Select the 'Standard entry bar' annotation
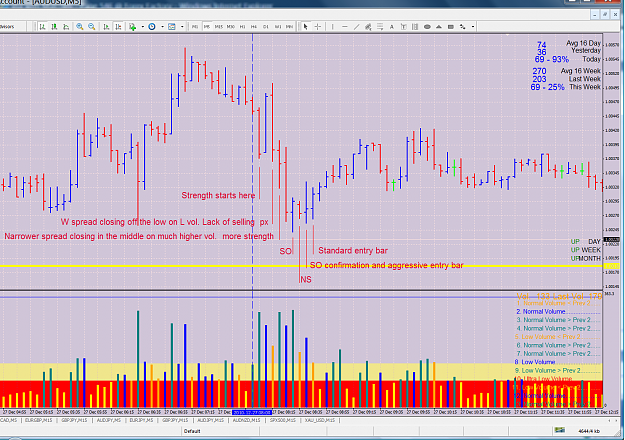Viewport: 625px width, 440px height. 352,251
